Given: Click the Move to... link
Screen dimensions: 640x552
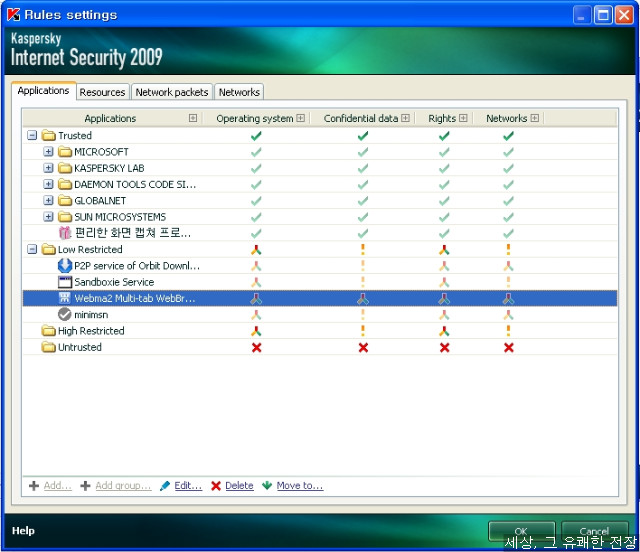Looking at the screenshot, I should (300, 485).
